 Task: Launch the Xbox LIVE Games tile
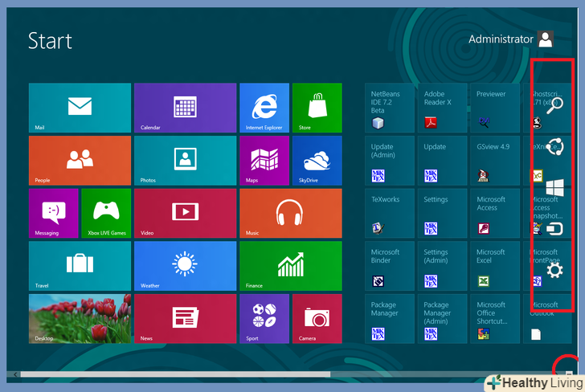pos(106,213)
